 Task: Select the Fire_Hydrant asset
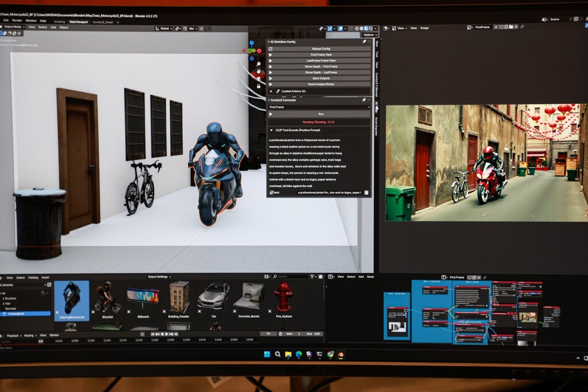tap(284, 298)
